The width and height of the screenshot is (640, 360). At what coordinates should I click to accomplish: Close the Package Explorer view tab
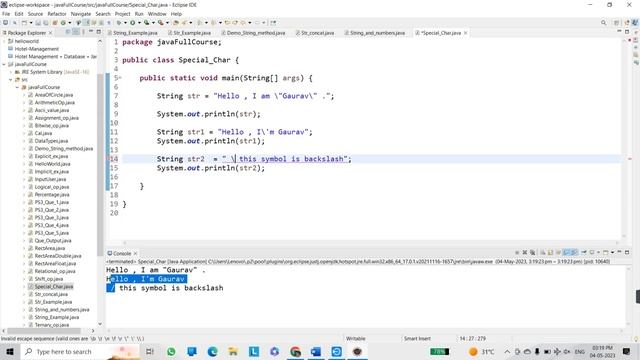coord(51,33)
